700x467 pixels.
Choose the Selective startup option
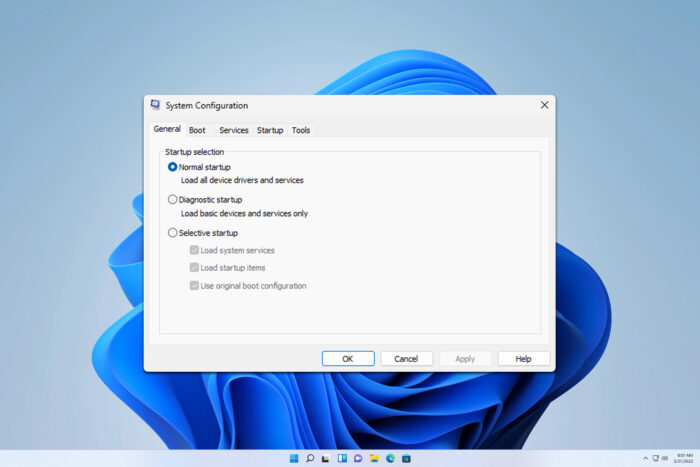click(172, 233)
